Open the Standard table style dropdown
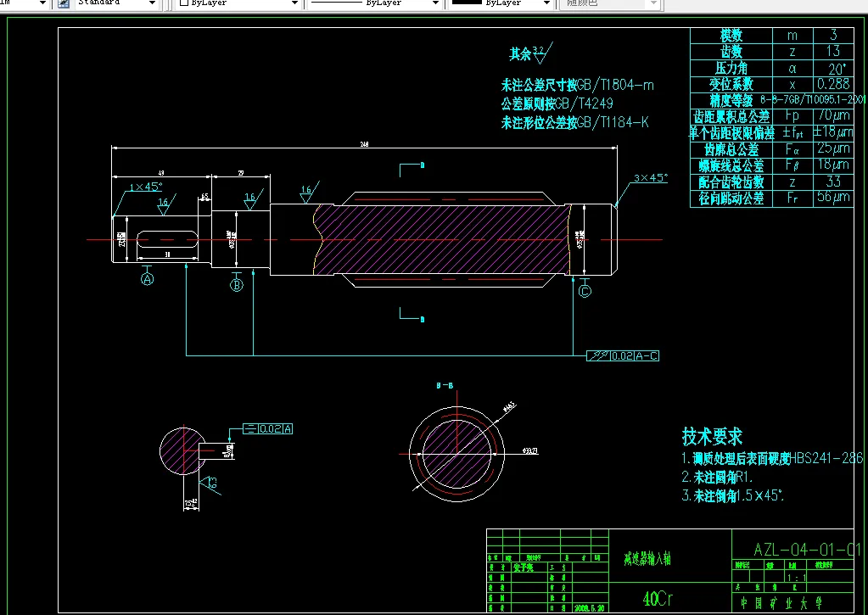This screenshot has height=615, width=868. click(152, 3)
